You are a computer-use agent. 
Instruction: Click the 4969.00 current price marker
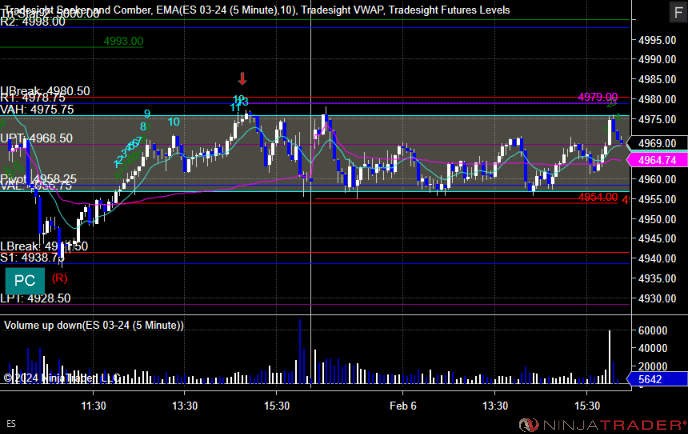point(657,143)
